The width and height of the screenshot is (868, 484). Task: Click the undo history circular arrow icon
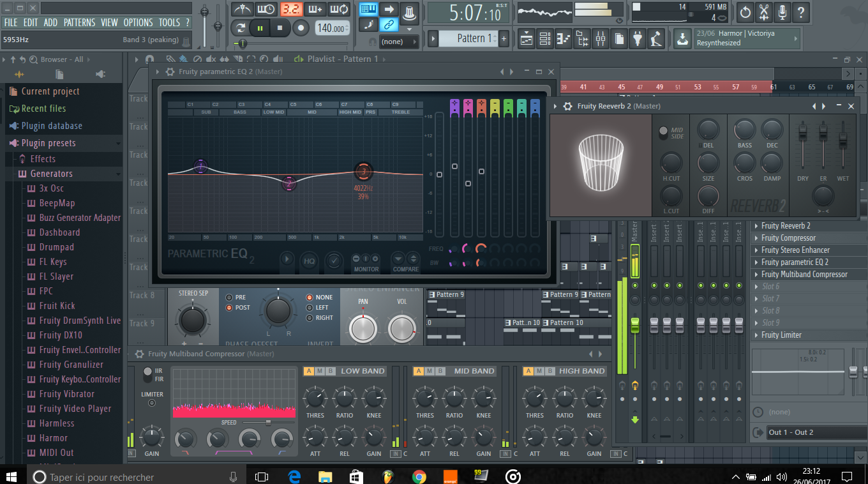[745, 11]
